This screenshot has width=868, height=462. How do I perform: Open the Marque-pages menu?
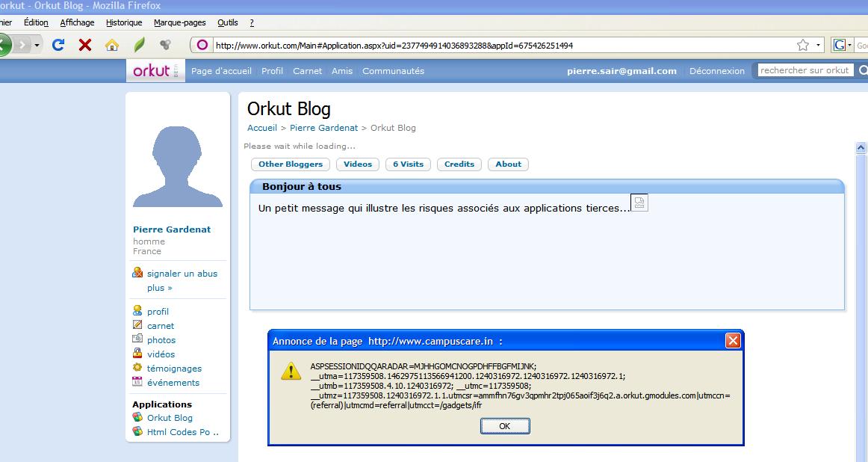pyautogui.click(x=180, y=22)
